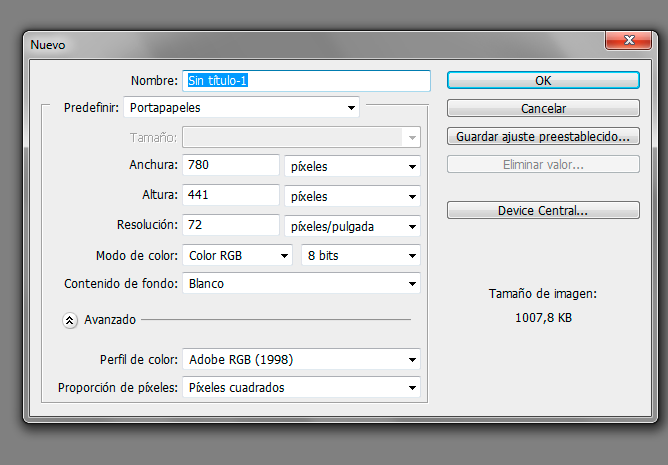
Task: Click the Altura value field 441
Action: click(x=231, y=195)
